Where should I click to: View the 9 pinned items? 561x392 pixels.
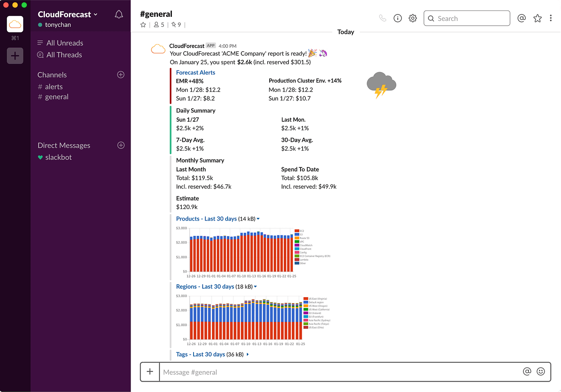click(176, 25)
